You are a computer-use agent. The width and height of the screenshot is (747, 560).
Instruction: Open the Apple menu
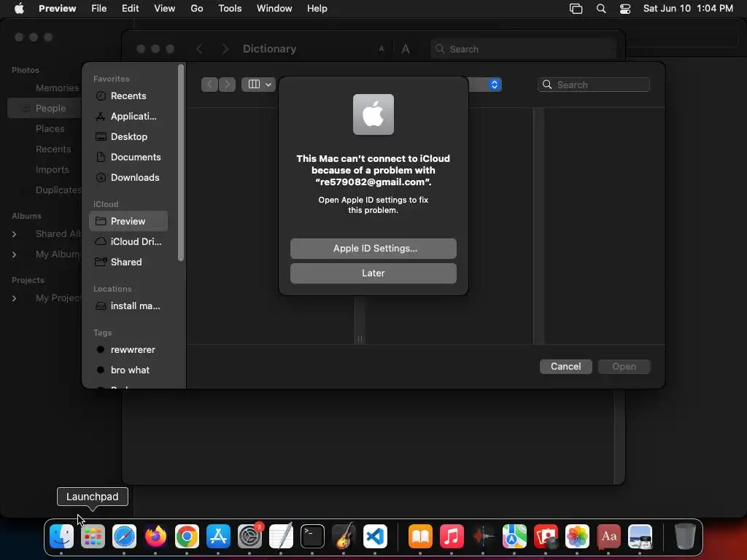pyautogui.click(x=19, y=9)
